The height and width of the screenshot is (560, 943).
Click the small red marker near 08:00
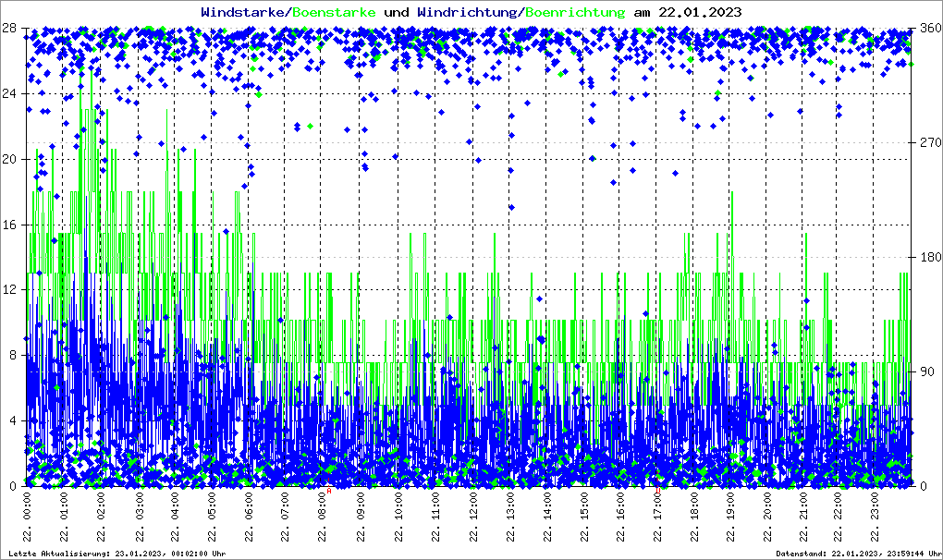coord(328,492)
